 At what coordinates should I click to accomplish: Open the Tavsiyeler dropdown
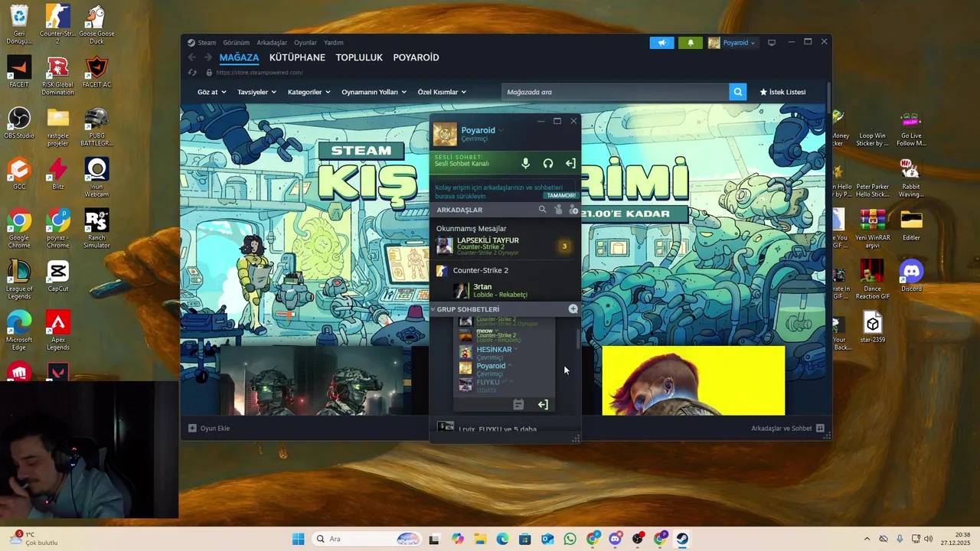(256, 92)
